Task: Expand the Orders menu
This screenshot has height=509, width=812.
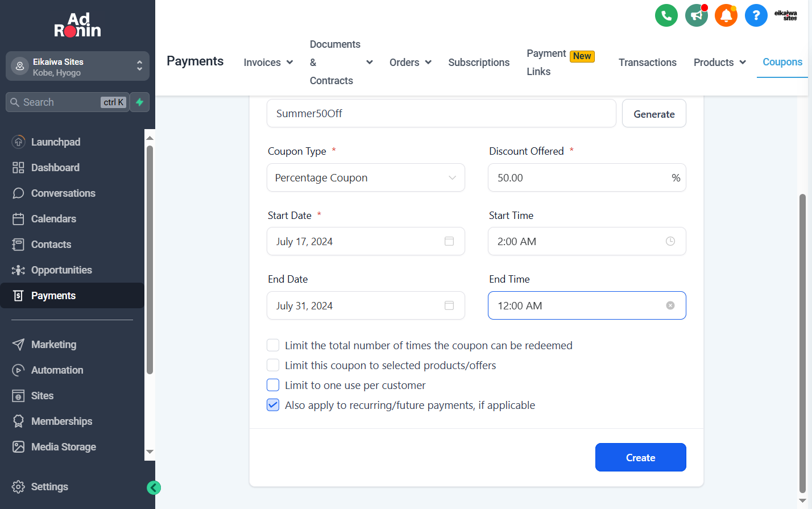Action: tap(410, 63)
